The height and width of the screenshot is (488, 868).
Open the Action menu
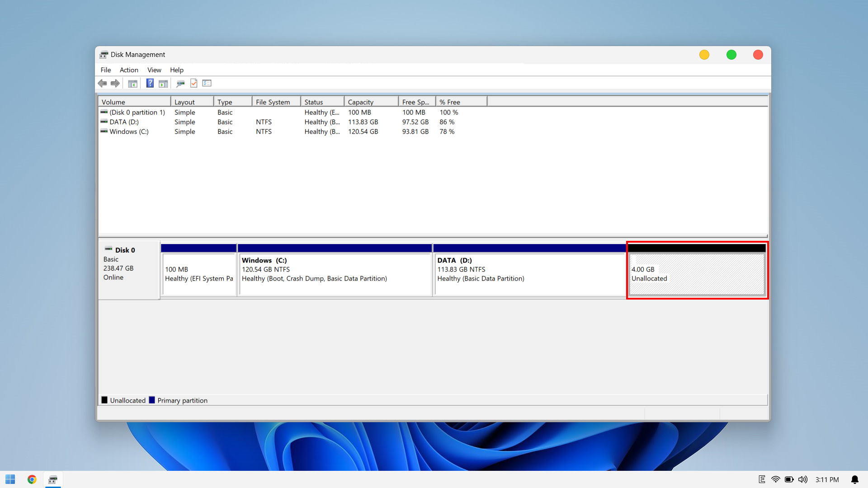coord(129,70)
